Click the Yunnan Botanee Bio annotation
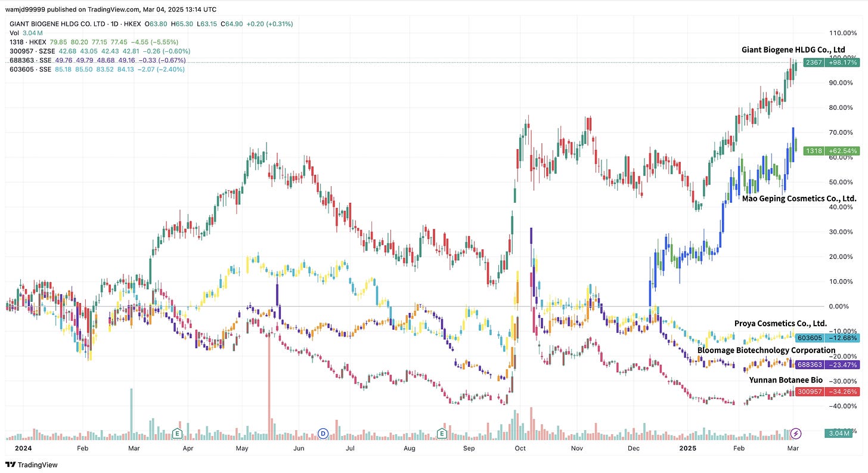The width and height of the screenshot is (868, 473). click(786, 380)
